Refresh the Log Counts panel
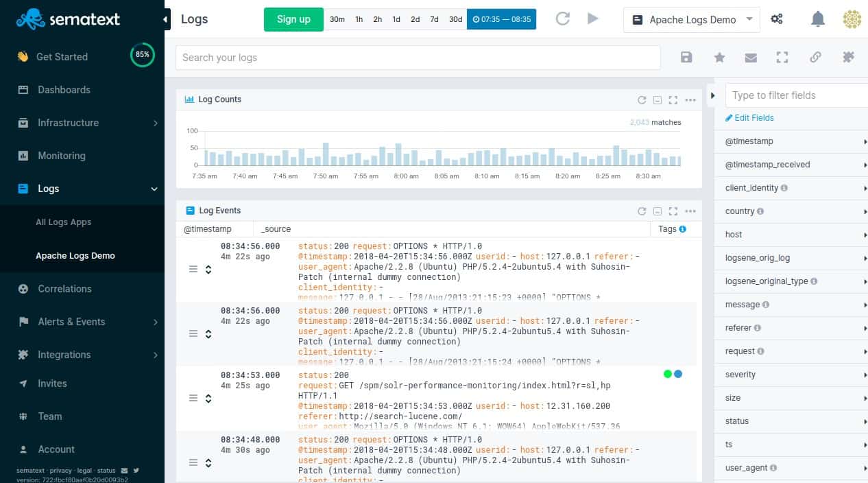This screenshot has width=868, height=483. pyautogui.click(x=642, y=99)
